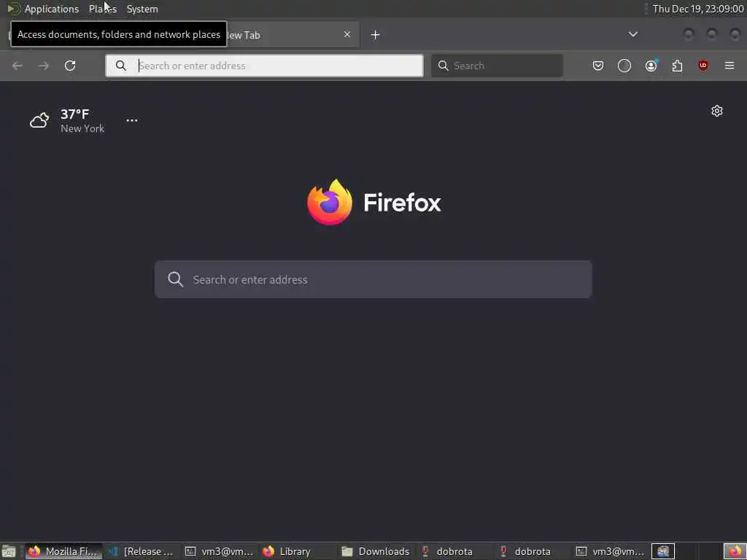Open the Extensions puzzle icon

[x=677, y=65]
